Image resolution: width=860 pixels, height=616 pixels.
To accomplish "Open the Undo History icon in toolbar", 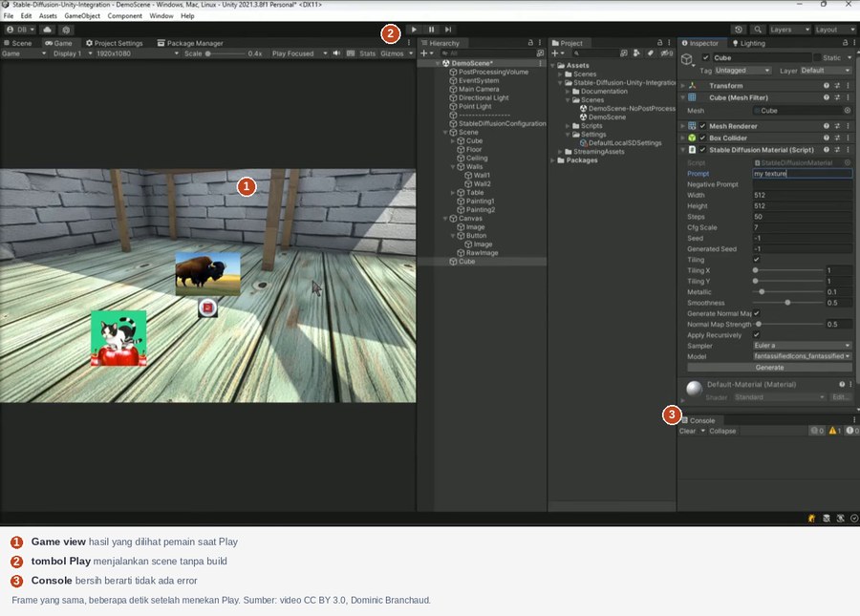I will (x=739, y=30).
